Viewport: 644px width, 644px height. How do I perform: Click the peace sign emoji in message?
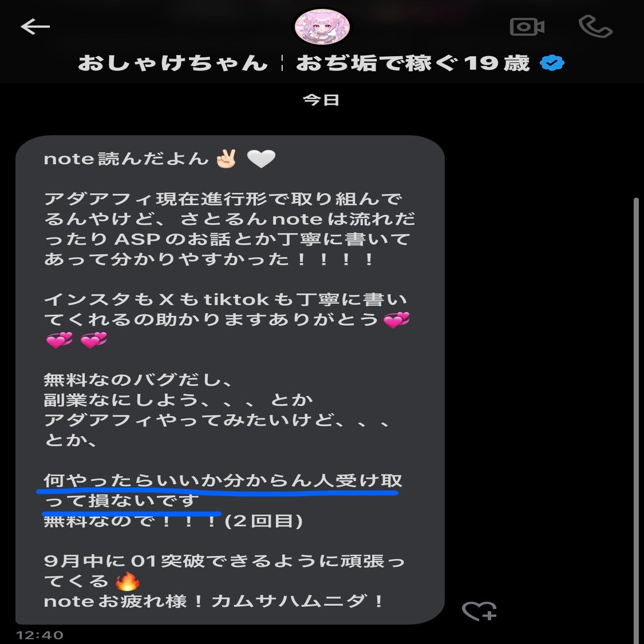coord(226,159)
